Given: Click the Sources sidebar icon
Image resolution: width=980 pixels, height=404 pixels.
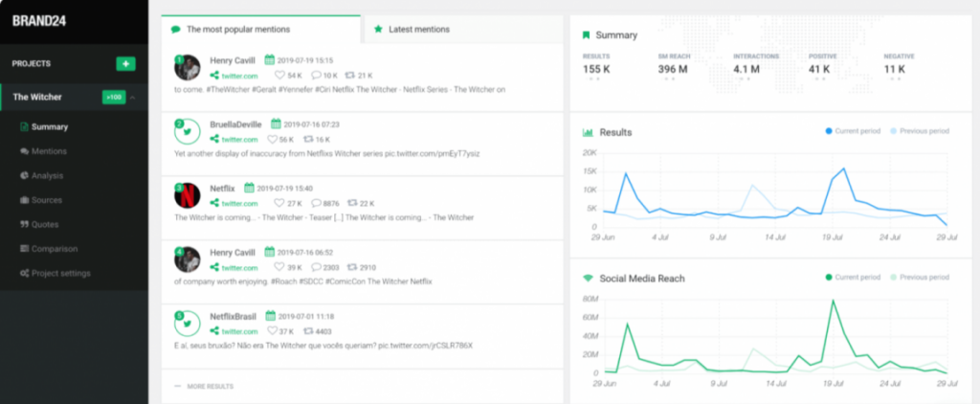Looking at the screenshot, I should 24,200.
